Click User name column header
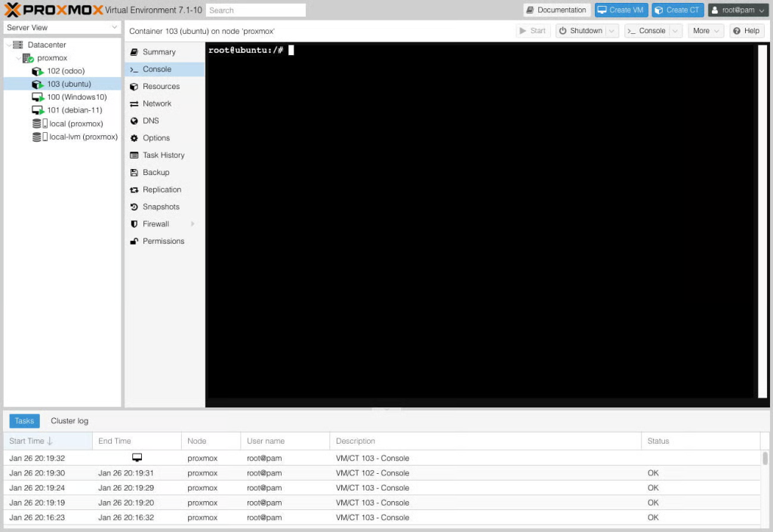 pyautogui.click(x=285, y=441)
